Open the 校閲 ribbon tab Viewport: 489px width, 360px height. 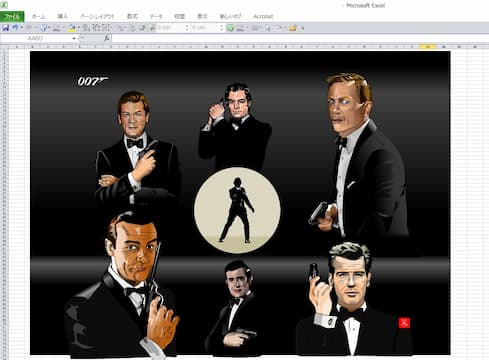click(x=180, y=16)
